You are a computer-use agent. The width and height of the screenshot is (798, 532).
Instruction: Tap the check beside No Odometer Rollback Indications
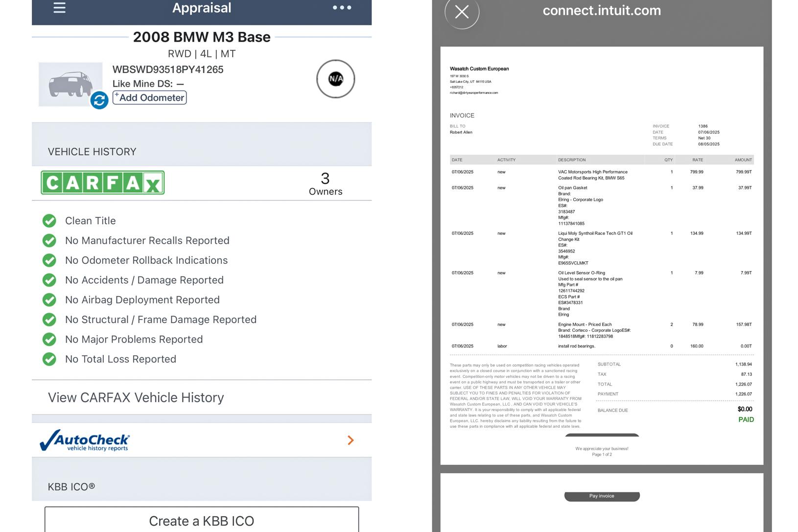coord(49,260)
